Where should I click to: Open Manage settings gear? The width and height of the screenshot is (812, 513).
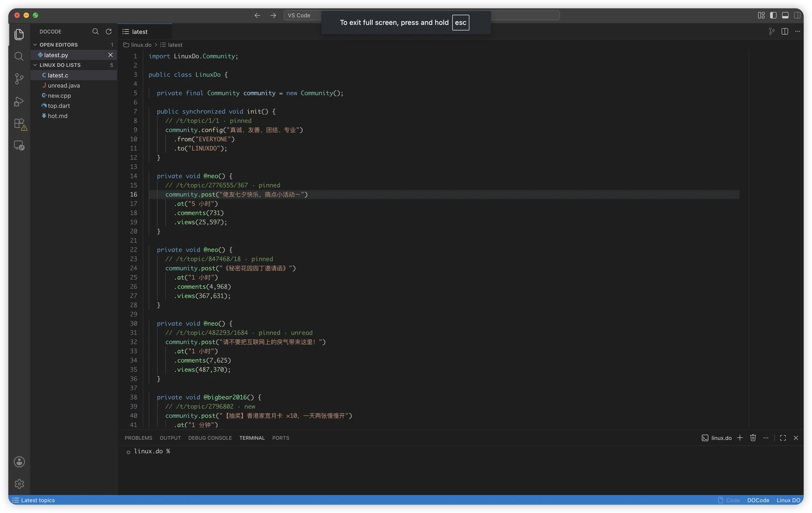(19, 484)
